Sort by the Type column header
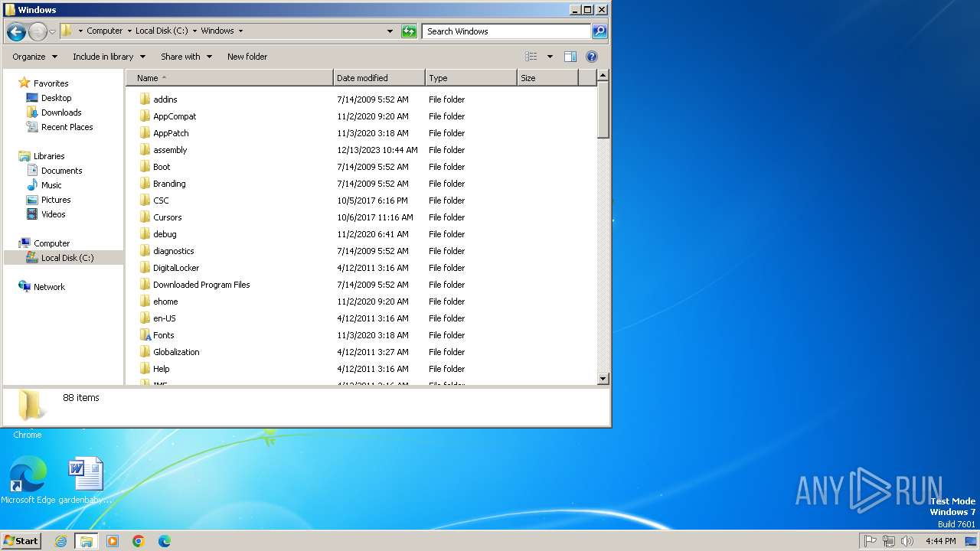Image resolution: width=980 pixels, height=551 pixels. pos(471,78)
